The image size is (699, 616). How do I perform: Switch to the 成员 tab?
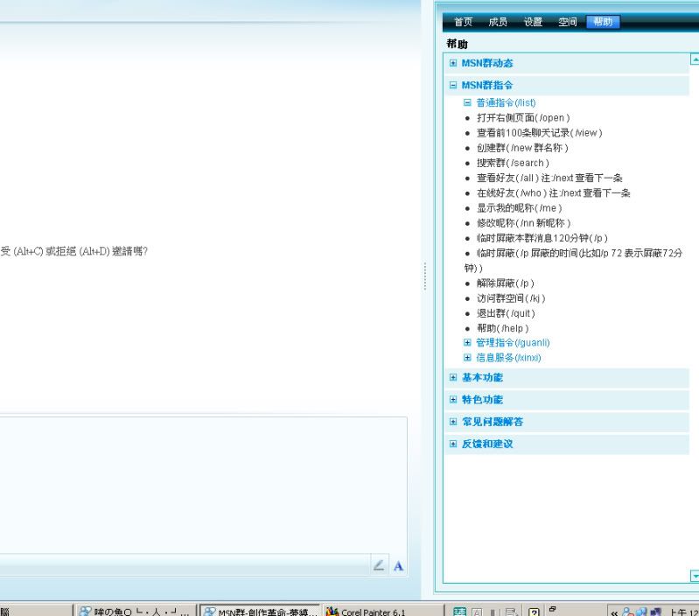498,22
